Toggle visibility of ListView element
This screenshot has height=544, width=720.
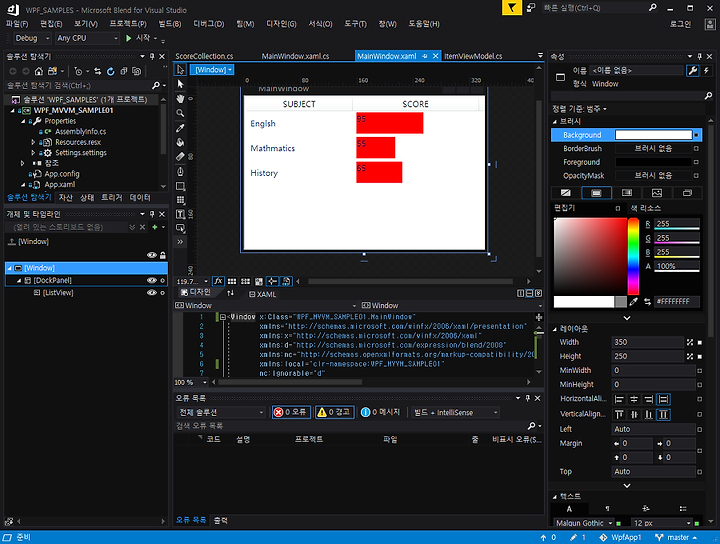pyautogui.click(x=152, y=292)
